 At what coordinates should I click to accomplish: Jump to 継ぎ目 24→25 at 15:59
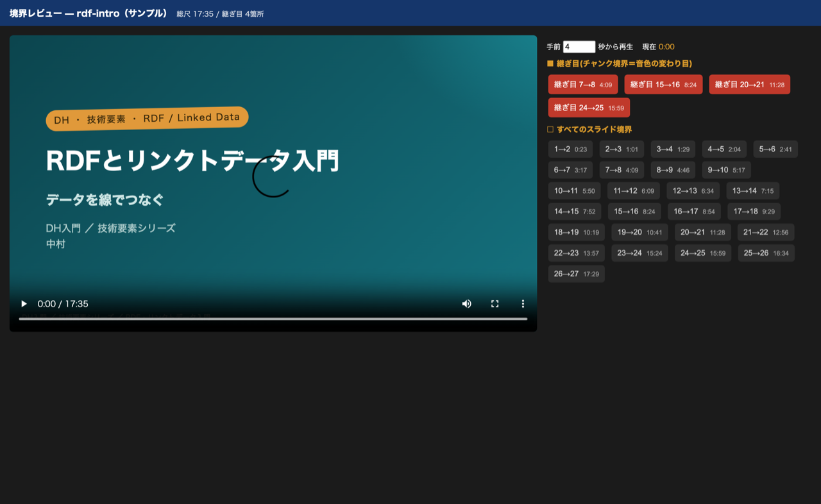(589, 108)
